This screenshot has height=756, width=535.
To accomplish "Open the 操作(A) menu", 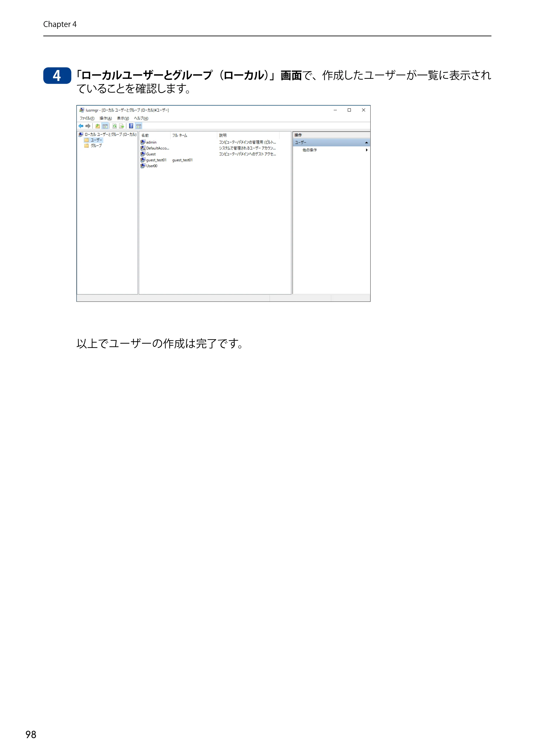I will point(106,119).
